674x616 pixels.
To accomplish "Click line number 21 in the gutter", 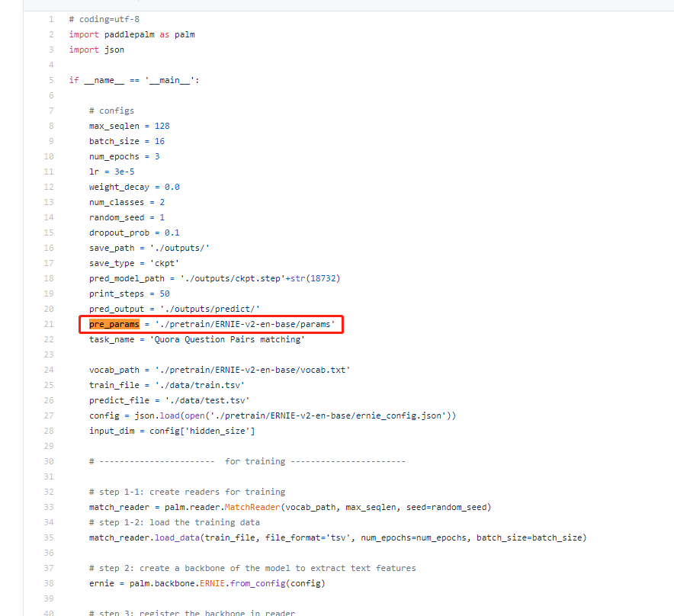I will pyautogui.click(x=49, y=324).
